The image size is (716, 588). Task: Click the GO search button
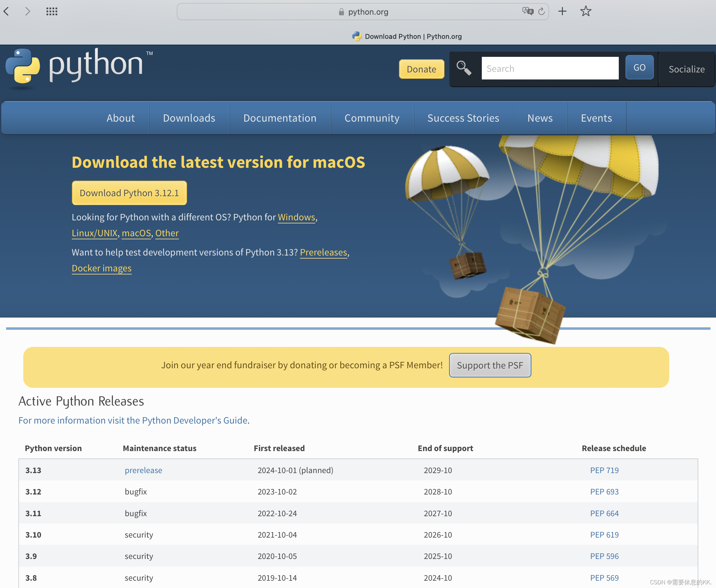(640, 68)
